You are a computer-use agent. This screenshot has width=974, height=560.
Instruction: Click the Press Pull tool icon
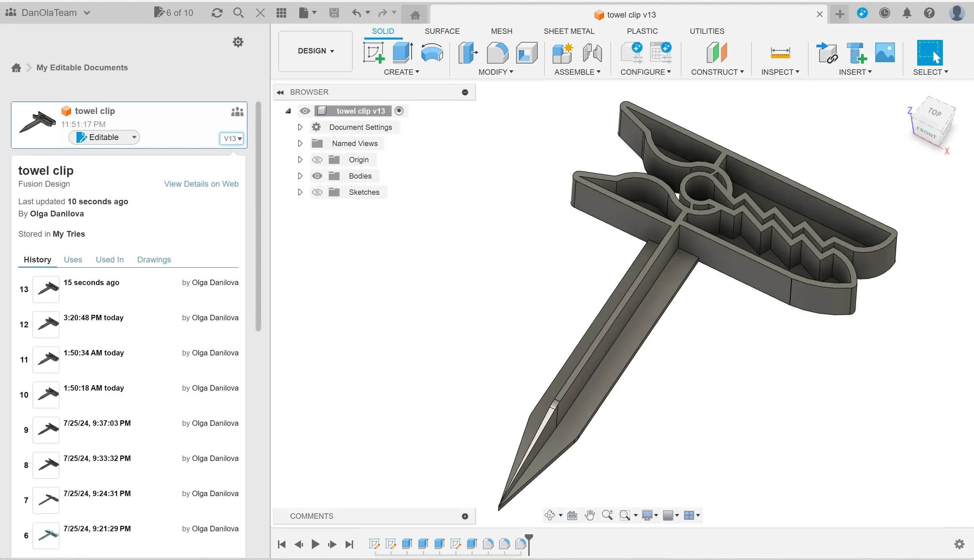(x=468, y=52)
